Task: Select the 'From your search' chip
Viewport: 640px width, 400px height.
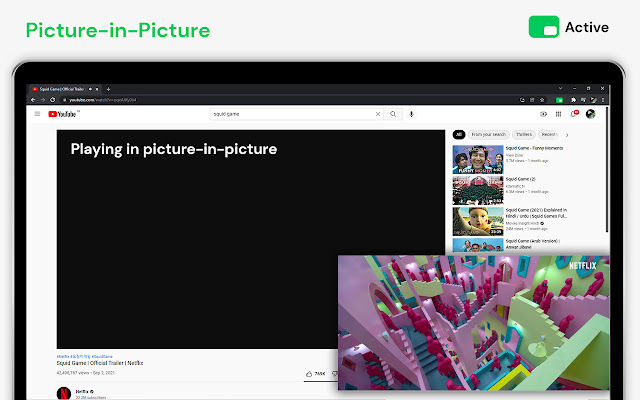Action: pos(488,135)
